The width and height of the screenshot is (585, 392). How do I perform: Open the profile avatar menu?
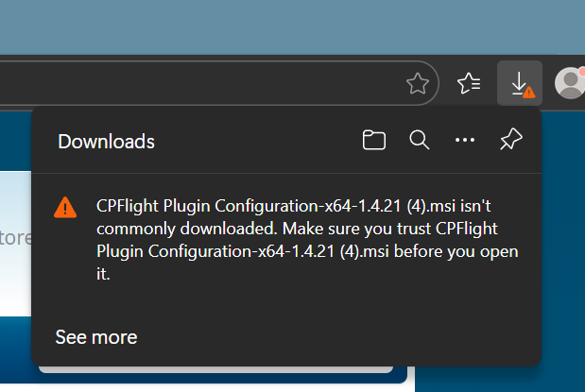tap(569, 84)
